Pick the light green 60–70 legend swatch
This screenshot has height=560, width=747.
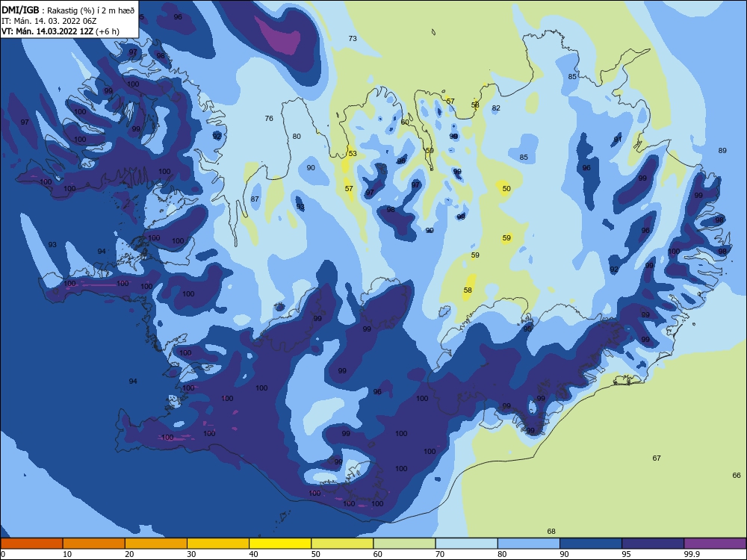(404, 544)
